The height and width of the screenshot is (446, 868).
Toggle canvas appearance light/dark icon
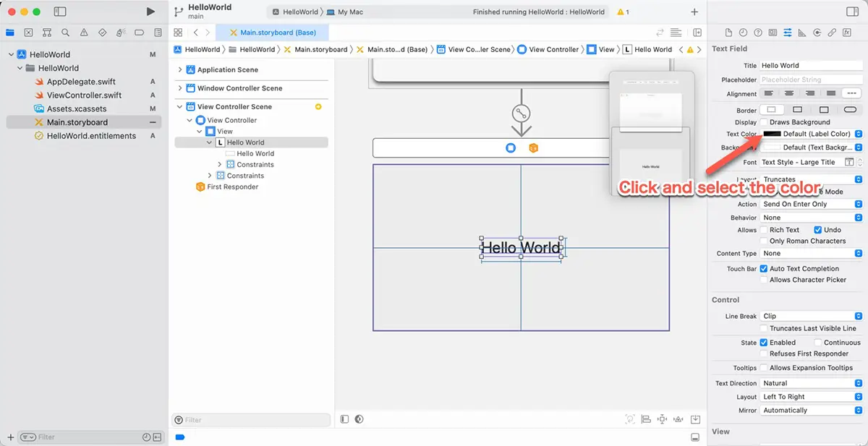(x=359, y=419)
